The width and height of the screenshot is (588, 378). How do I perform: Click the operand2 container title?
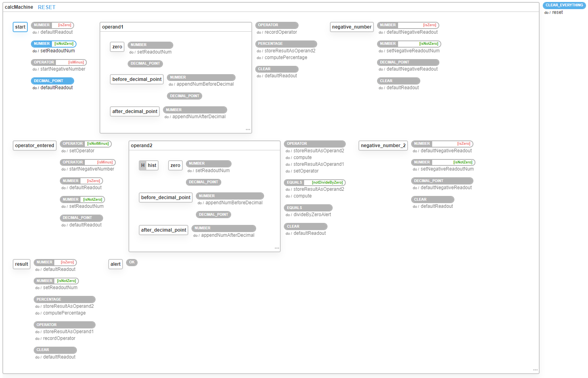point(142,145)
